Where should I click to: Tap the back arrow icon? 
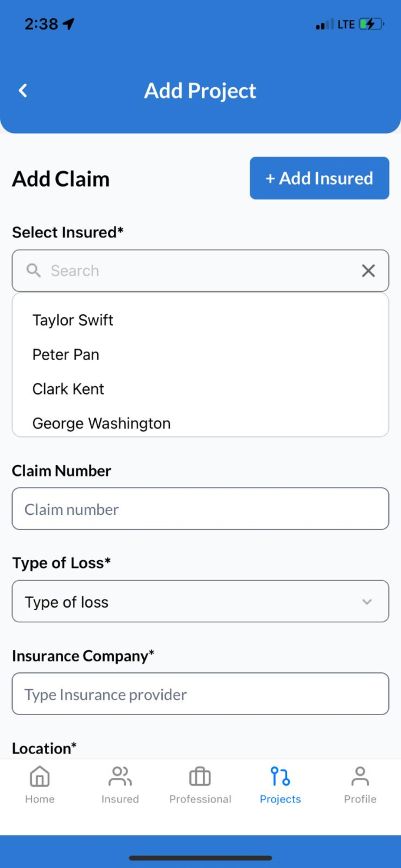(23, 91)
